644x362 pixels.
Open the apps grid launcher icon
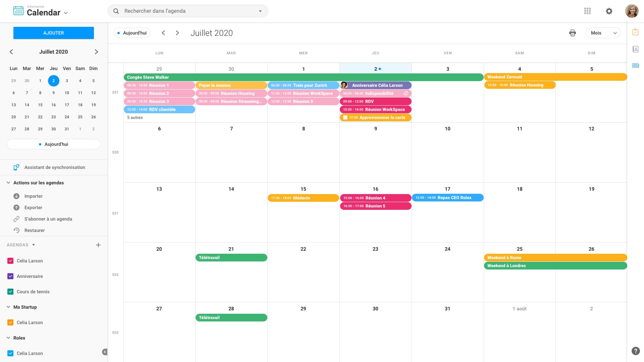tap(587, 11)
